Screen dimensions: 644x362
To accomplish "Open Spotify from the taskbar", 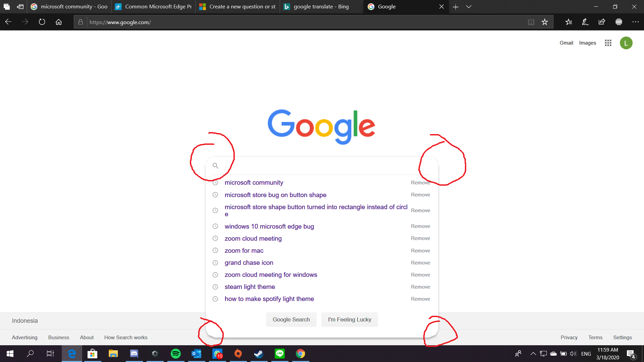I will tap(176, 354).
